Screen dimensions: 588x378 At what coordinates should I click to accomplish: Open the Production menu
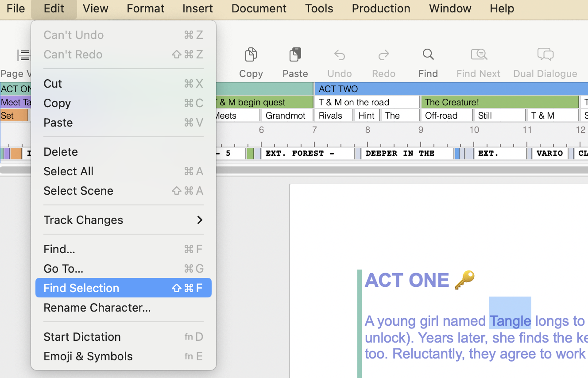tap(381, 8)
